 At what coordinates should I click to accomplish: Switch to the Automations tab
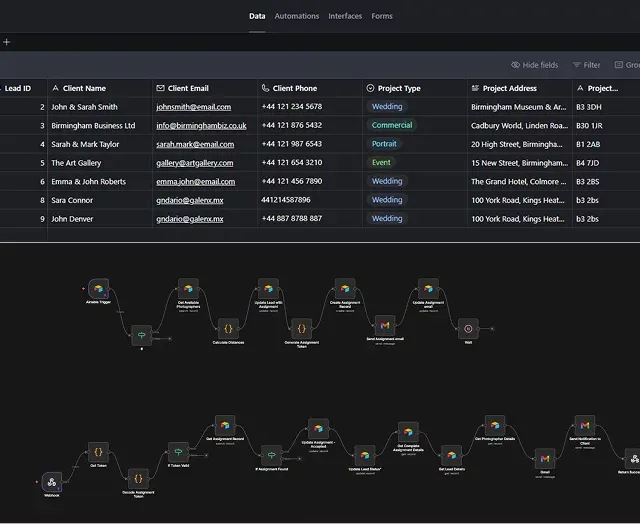click(297, 16)
